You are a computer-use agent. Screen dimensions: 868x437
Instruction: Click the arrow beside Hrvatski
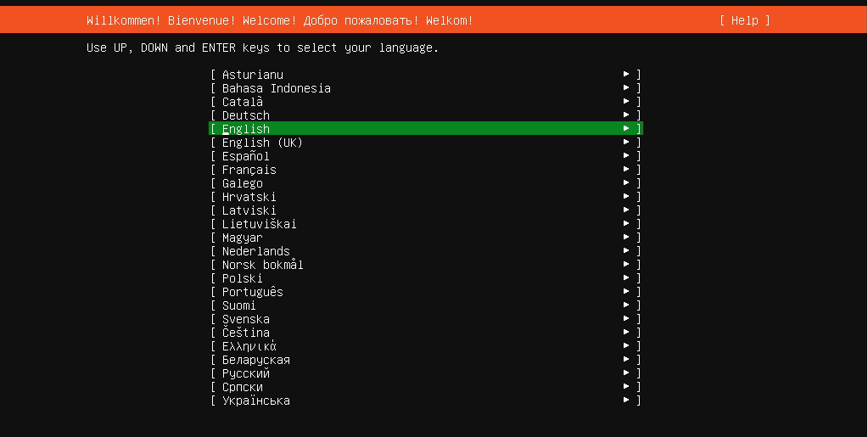pos(626,197)
